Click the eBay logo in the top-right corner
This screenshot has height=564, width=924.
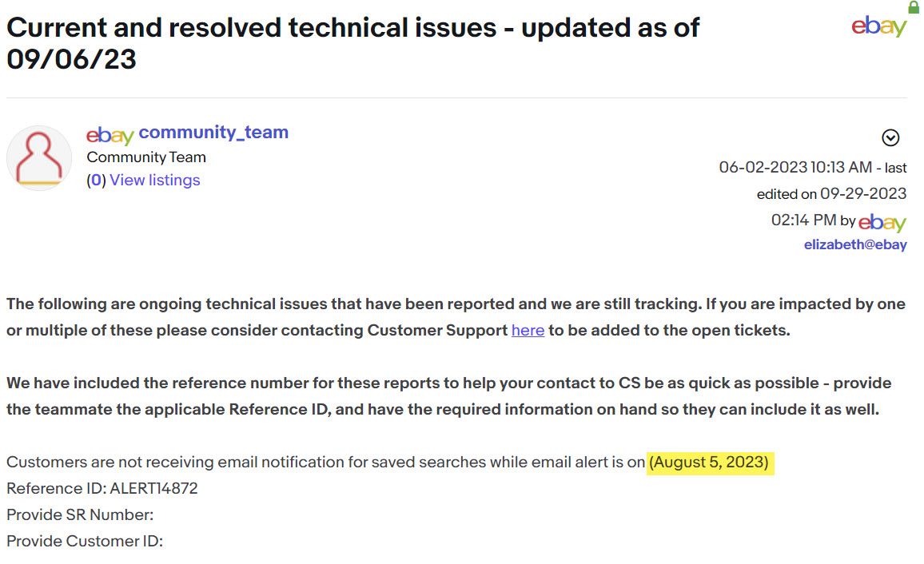[878, 26]
